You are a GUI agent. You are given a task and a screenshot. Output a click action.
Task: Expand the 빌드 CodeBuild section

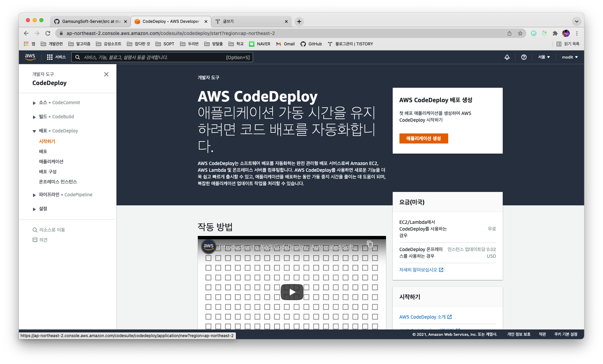tap(34, 117)
